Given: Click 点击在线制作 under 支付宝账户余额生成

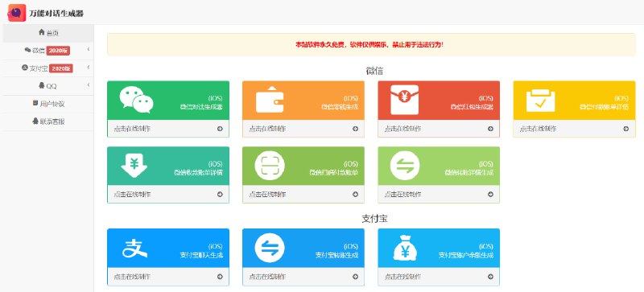Looking at the screenshot, I should [402, 277].
